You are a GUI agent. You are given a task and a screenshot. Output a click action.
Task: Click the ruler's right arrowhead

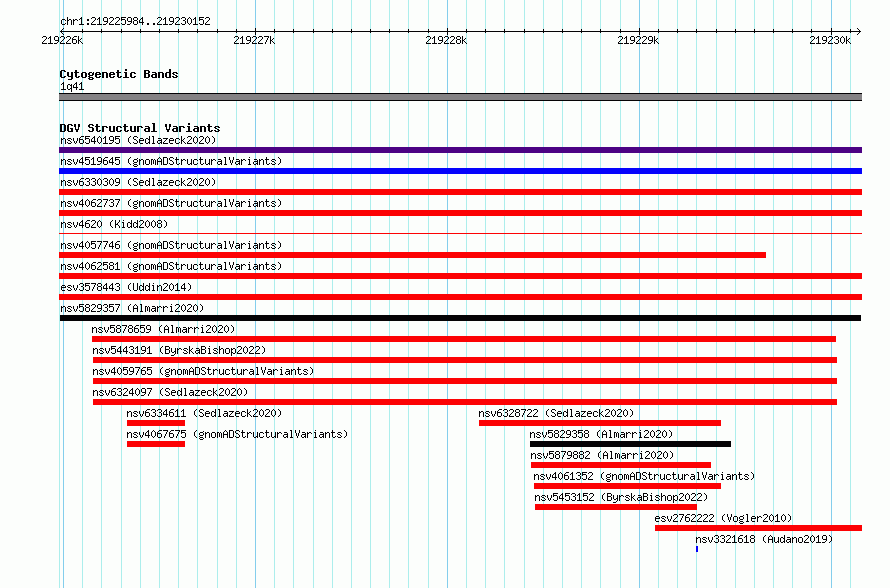click(x=859, y=31)
